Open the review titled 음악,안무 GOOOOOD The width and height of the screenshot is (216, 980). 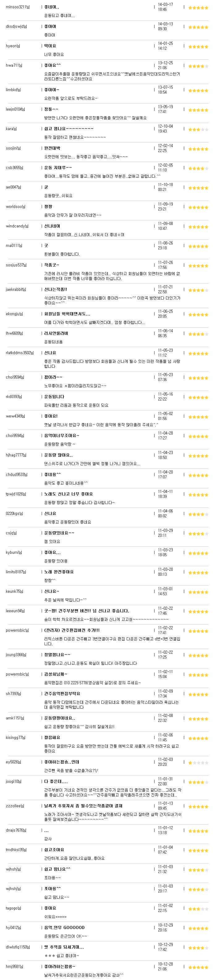coord(64,927)
